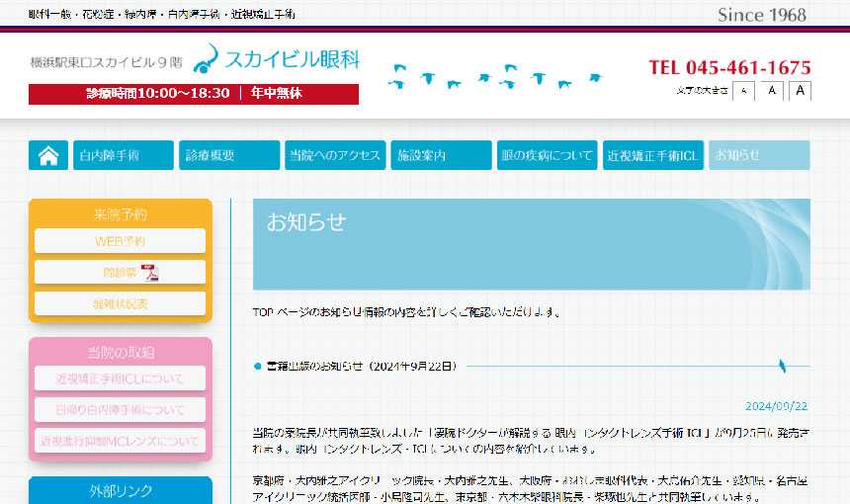Click the TEL 045-461-1675 number
This screenshot has width=850, height=504.
click(729, 68)
